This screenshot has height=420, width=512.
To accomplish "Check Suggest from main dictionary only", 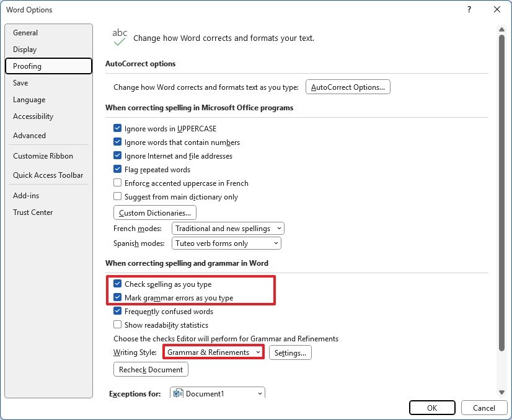I will [118, 196].
